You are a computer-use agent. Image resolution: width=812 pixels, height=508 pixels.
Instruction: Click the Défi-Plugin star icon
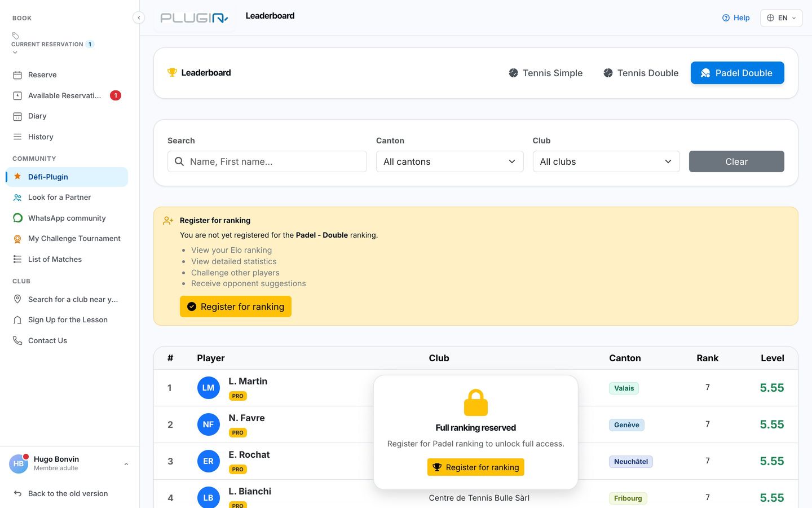pyautogui.click(x=17, y=177)
